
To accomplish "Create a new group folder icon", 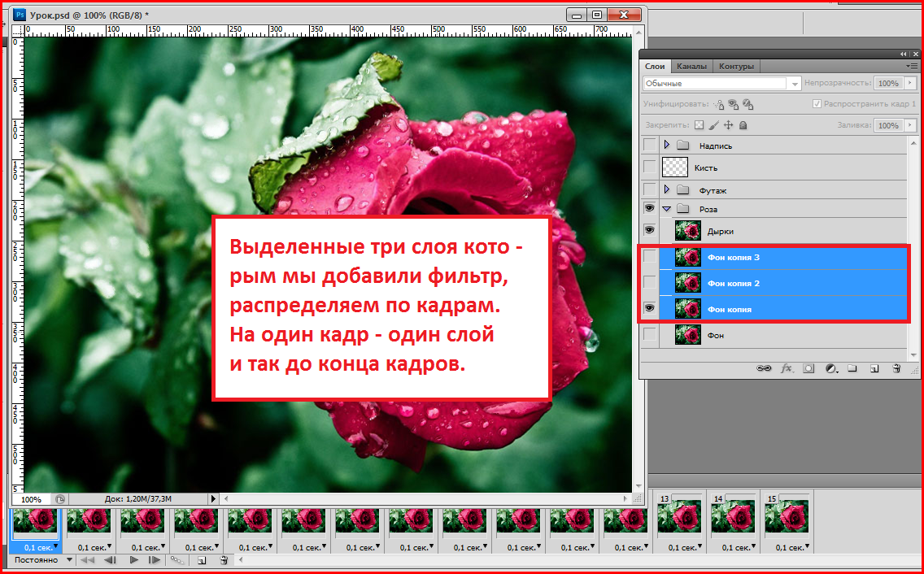I will (x=852, y=368).
